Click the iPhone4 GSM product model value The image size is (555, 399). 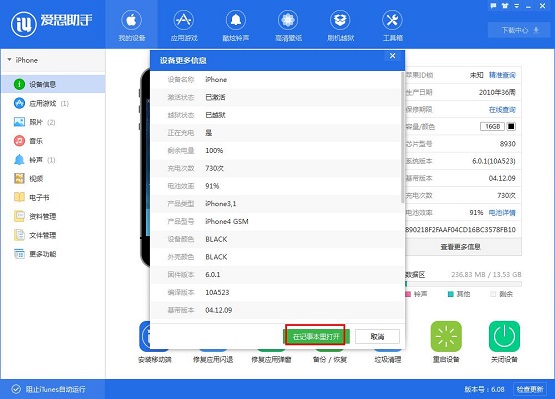point(227,222)
